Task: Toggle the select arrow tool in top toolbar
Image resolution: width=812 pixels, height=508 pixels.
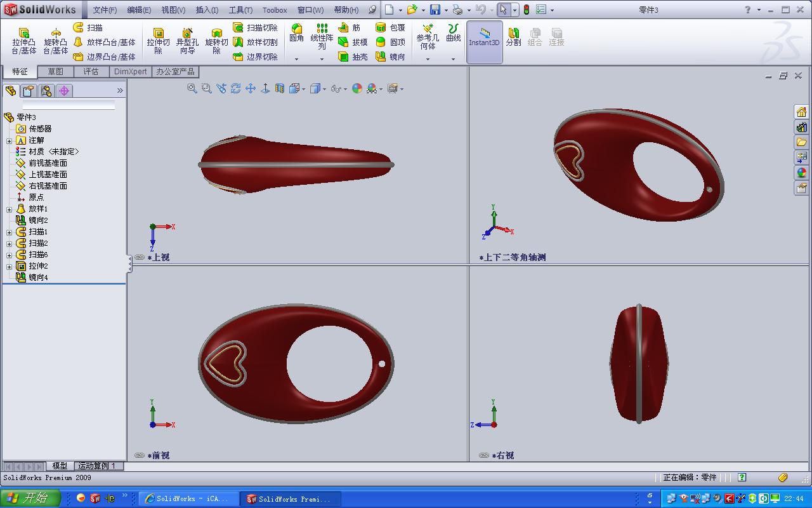Action: pos(503,10)
